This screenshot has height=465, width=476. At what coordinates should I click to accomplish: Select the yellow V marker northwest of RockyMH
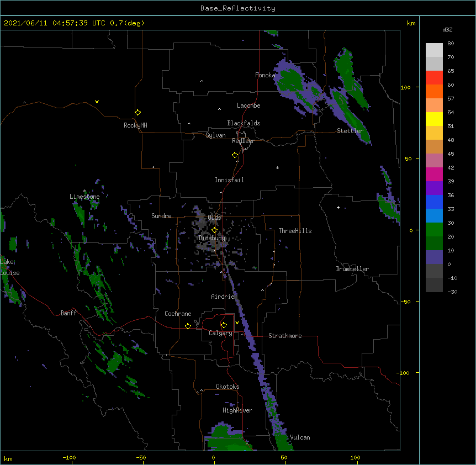tap(97, 102)
